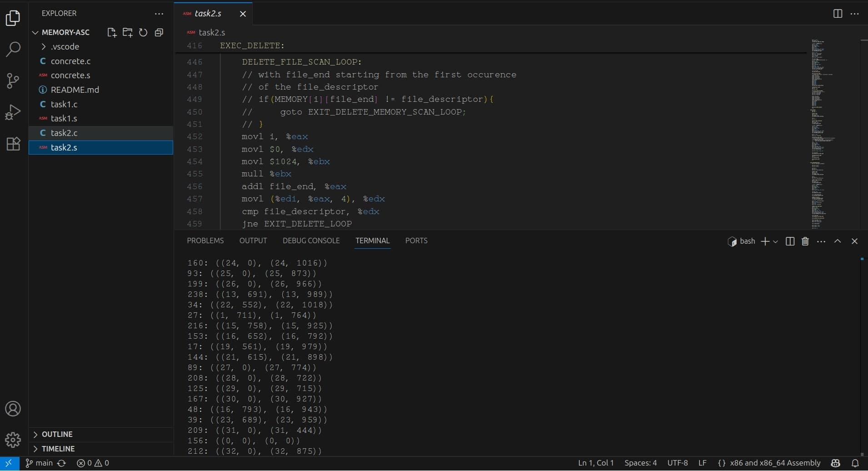The image size is (868, 471).
Task: Kill the terminal with the trash icon
Action: point(805,241)
